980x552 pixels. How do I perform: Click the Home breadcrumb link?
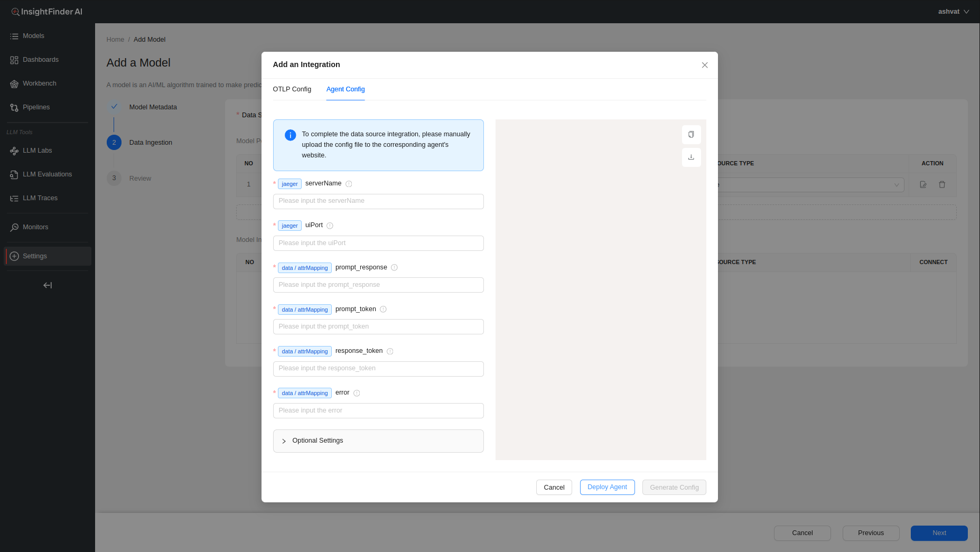click(115, 40)
